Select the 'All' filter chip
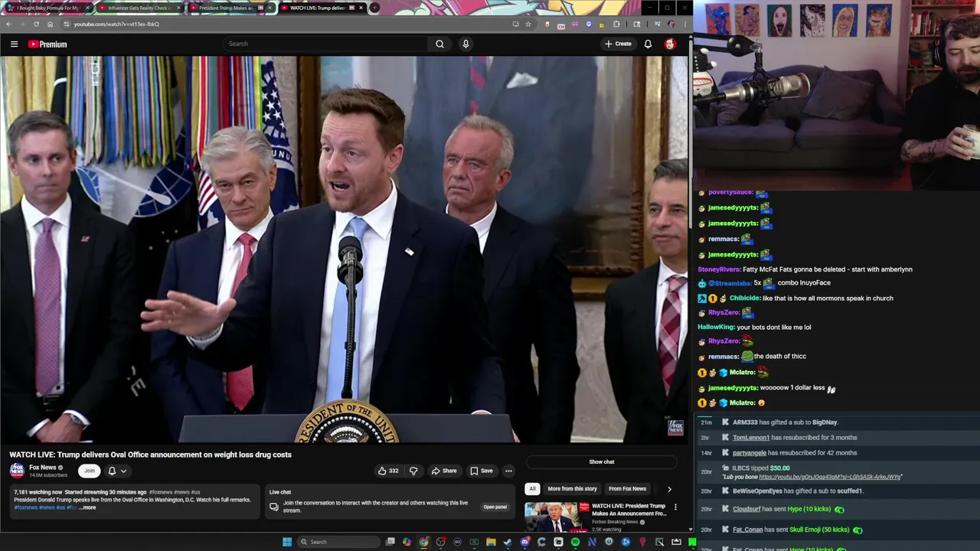This screenshot has height=551, width=980. 532,488
